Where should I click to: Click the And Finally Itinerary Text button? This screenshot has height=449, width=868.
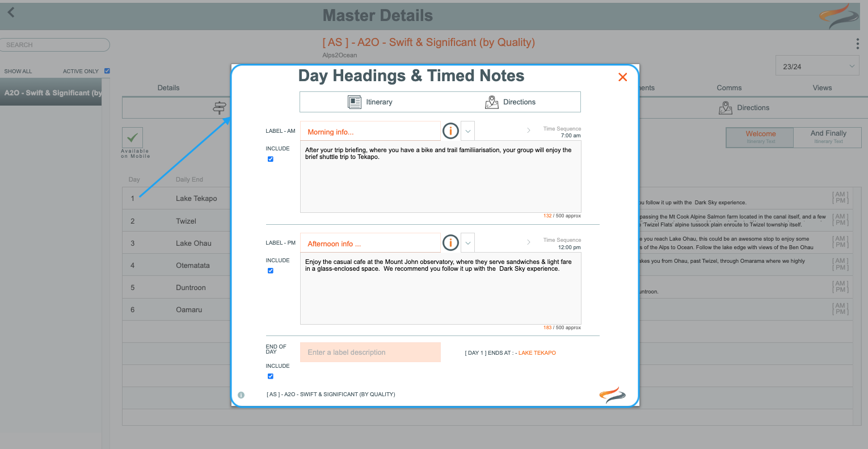828,137
